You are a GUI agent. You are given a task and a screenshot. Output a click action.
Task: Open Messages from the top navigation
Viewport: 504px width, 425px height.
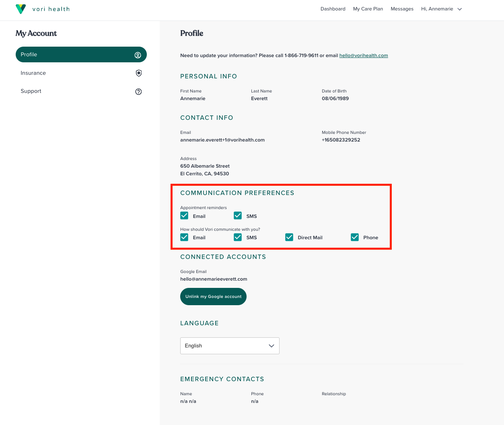(402, 9)
